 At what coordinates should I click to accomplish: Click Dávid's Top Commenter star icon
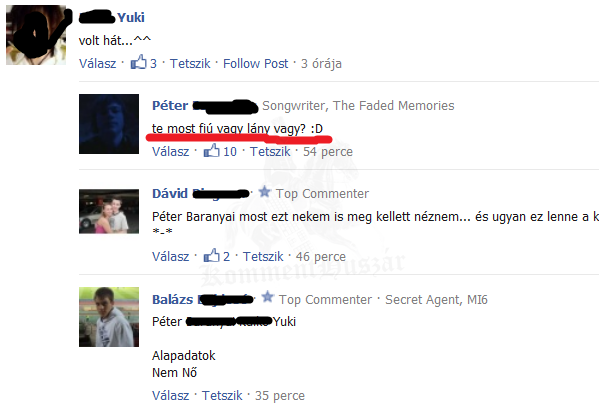(x=264, y=192)
